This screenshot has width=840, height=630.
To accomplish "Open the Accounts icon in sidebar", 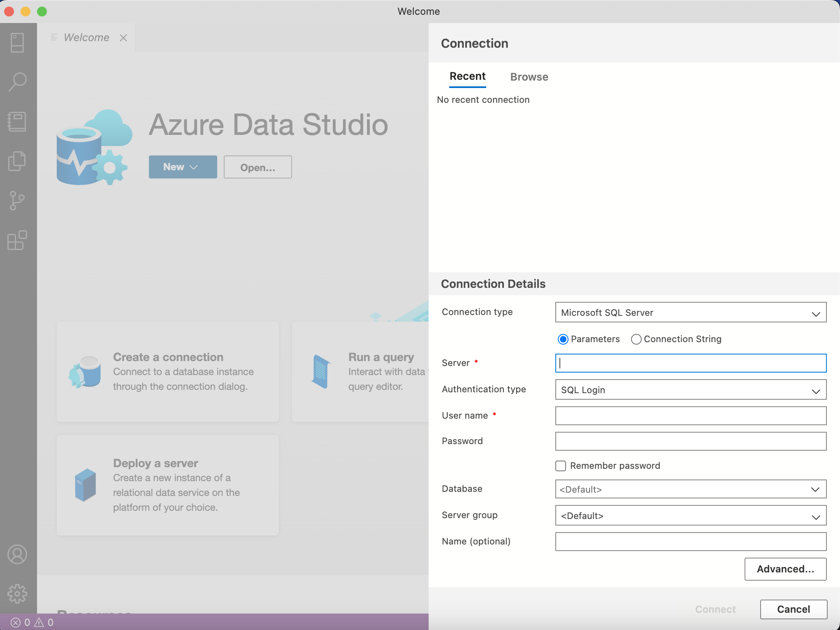I will [17, 554].
